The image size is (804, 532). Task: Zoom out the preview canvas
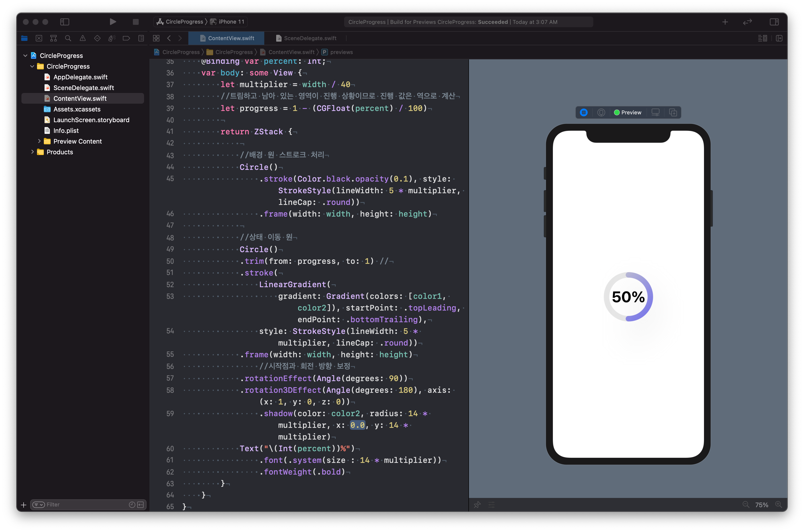746,504
